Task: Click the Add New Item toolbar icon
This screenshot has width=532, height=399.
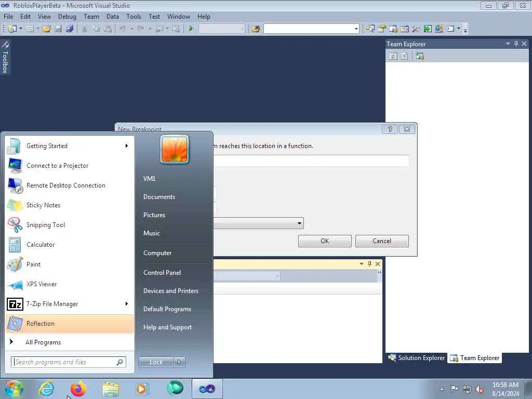Action: [x=30, y=29]
